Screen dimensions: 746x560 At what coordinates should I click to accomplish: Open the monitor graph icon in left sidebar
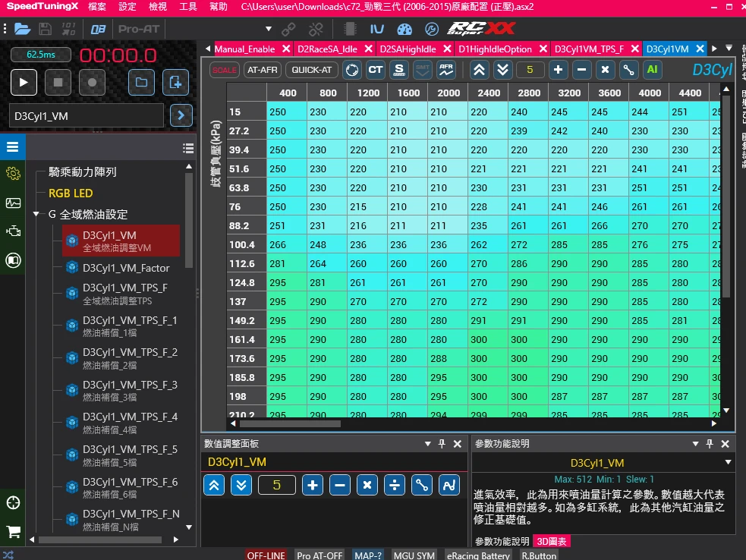click(x=13, y=203)
